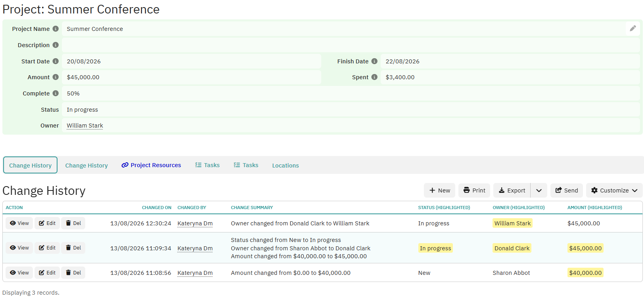Open Kateryna Dm link in 12:30:24 row
The width and height of the screenshot is (644, 299).
(x=195, y=223)
